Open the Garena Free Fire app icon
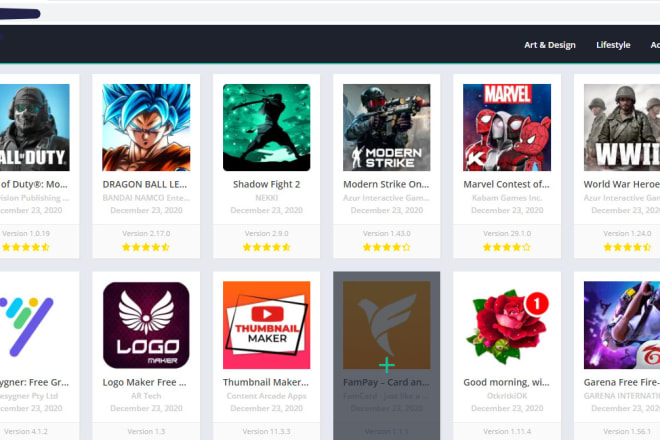The image size is (660, 440). (x=622, y=325)
